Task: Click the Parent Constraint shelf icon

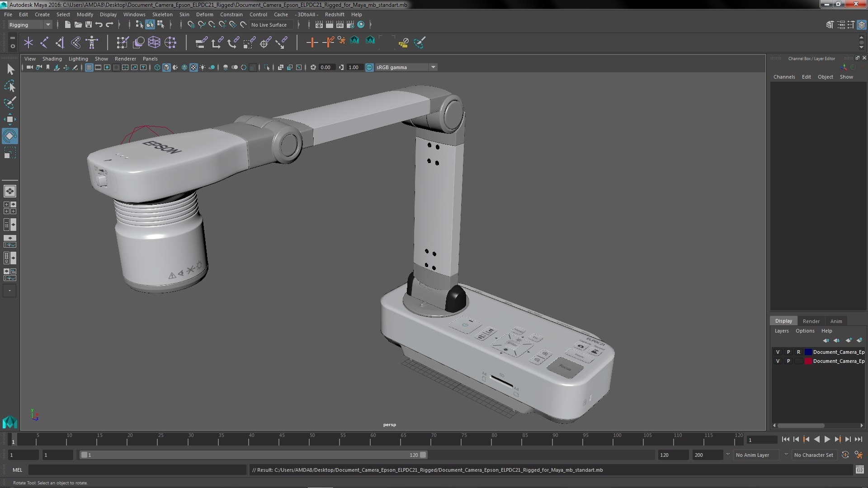Action: pyautogui.click(x=201, y=42)
